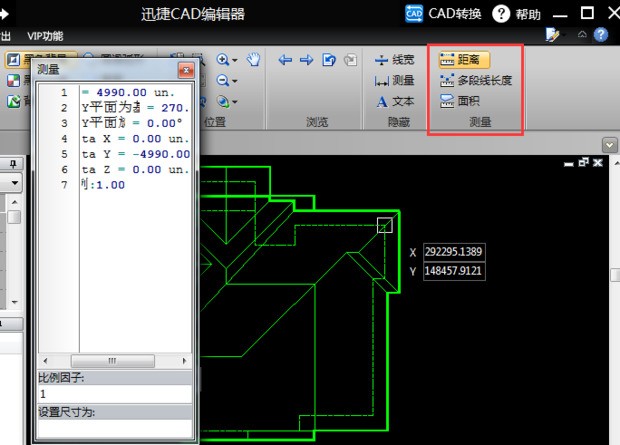Go to previous view with left arrow

[x=285, y=60]
